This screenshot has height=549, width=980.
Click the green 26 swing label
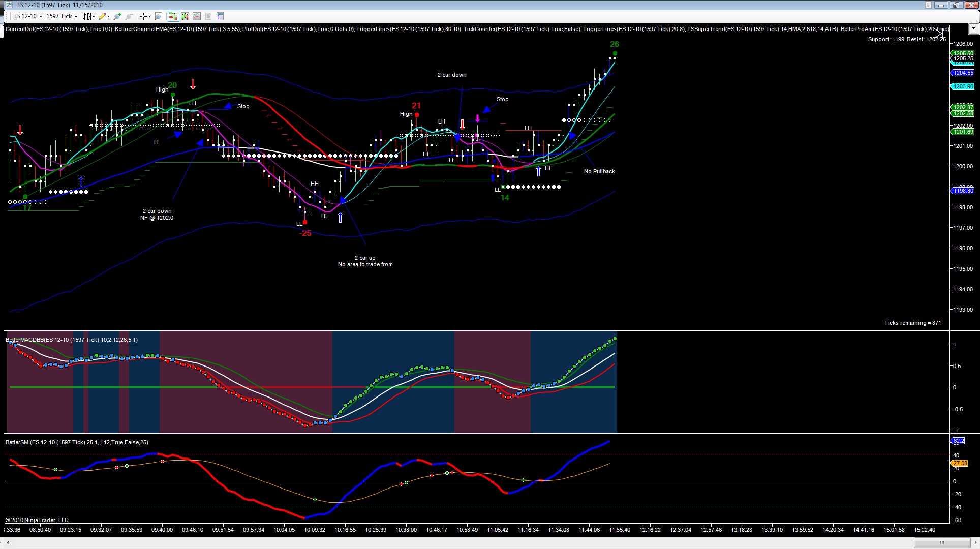coord(615,44)
